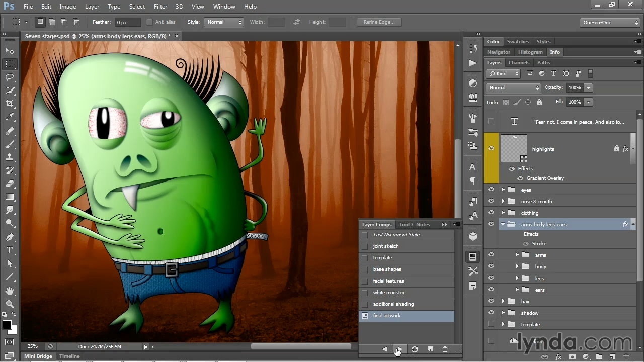Open the Mini Bridge panel tab
Viewport: 644px width, 362px height.
(x=38, y=356)
